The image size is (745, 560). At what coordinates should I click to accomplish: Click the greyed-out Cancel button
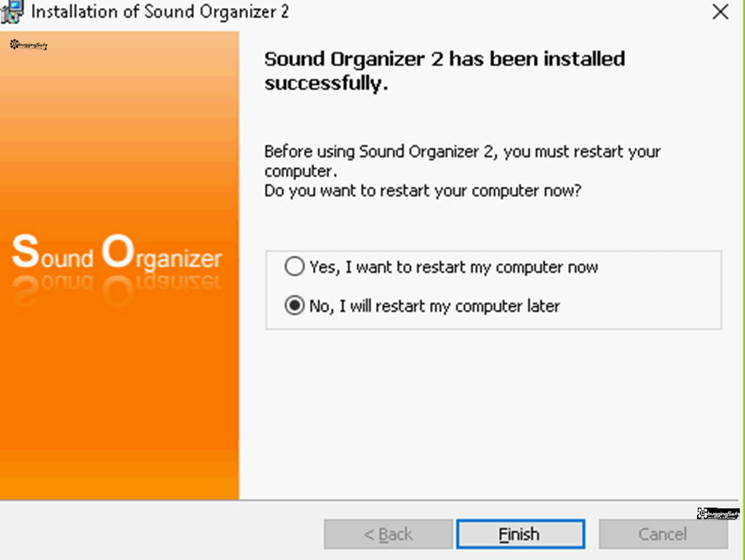point(664,535)
